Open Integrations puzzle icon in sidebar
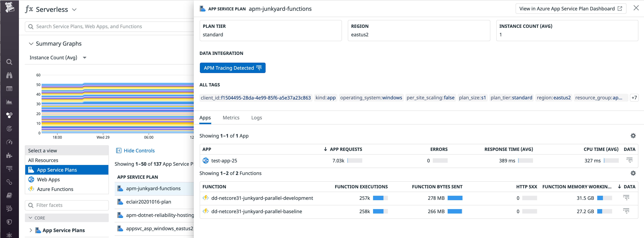The image size is (644, 238). tap(9, 155)
